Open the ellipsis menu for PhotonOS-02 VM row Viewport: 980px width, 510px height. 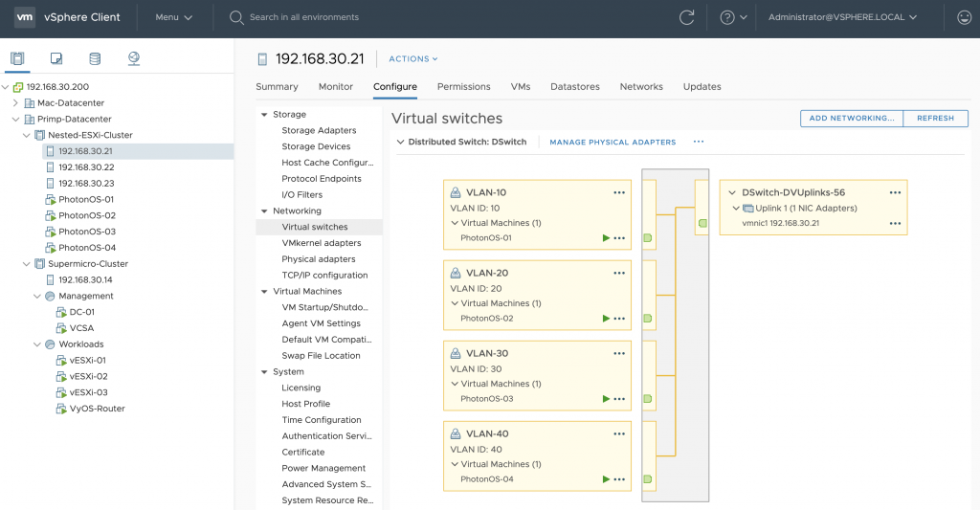[619, 319]
